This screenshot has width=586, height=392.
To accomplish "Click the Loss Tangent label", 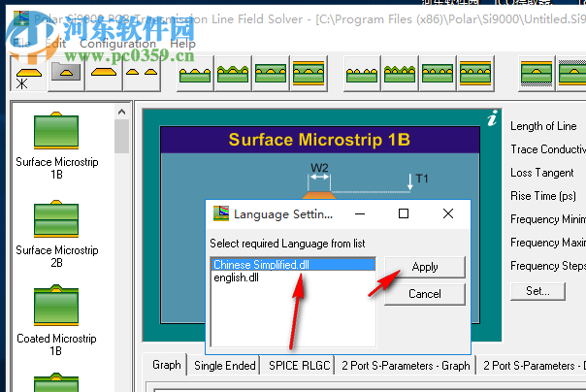I will (x=542, y=173).
